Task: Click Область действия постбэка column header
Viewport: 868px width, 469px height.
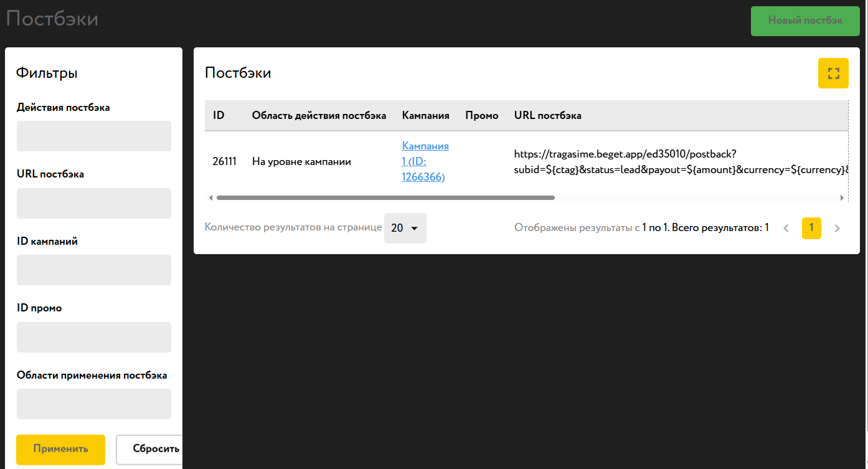Action: coord(319,115)
